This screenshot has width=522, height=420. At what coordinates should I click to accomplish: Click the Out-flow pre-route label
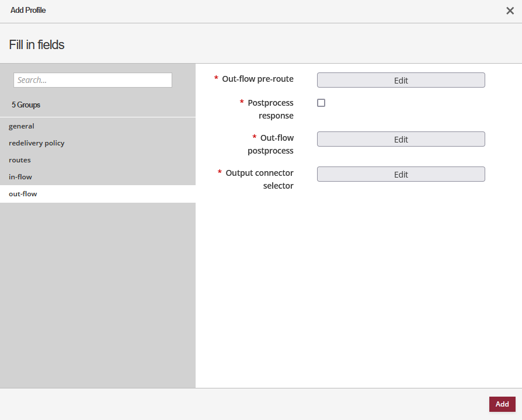(257, 79)
